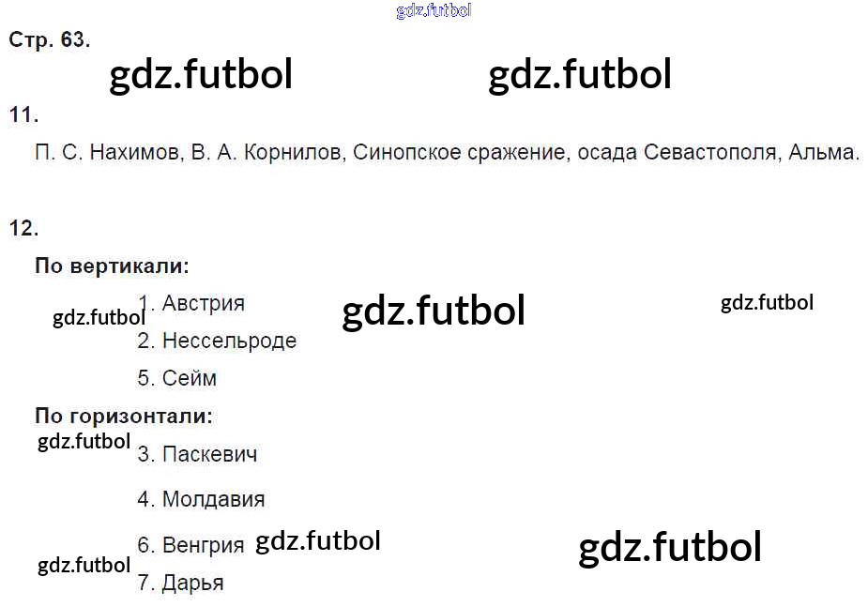Viewport: 868px width, 607px height.
Task: Select answer "7. Дарья"
Action: (x=180, y=583)
